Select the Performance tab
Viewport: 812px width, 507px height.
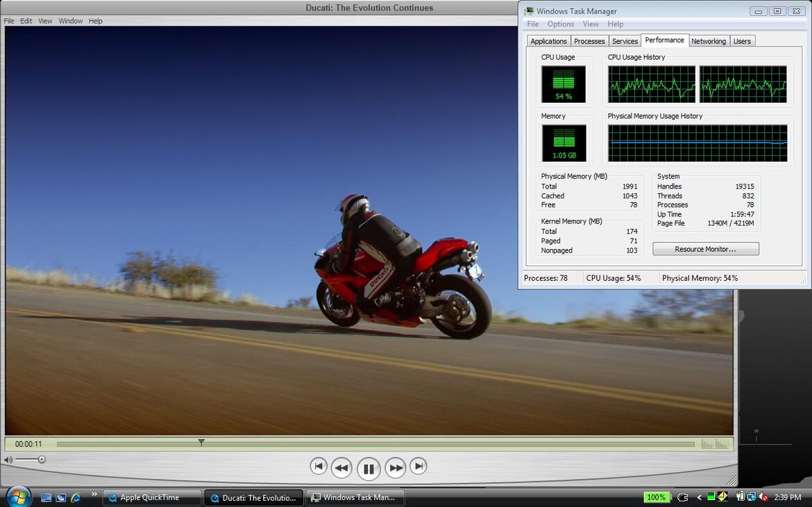[x=664, y=40]
